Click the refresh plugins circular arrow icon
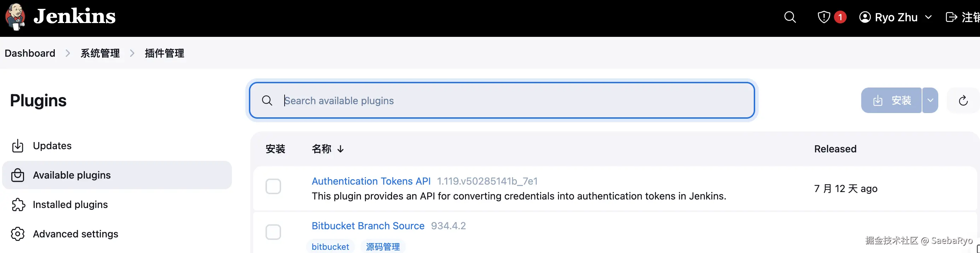Screen dimensions: 980x253 click(x=963, y=101)
